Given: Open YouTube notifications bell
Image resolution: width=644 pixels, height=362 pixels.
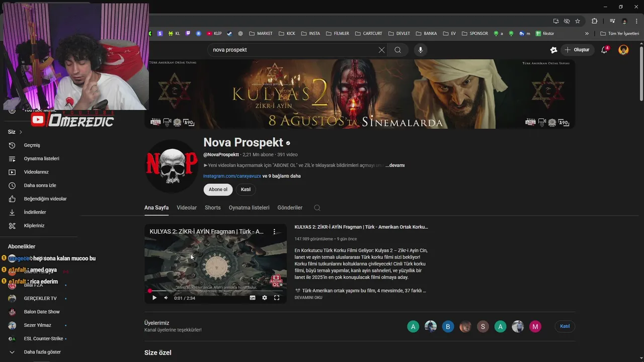Looking at the screenshot, I should tap(605, 50).
